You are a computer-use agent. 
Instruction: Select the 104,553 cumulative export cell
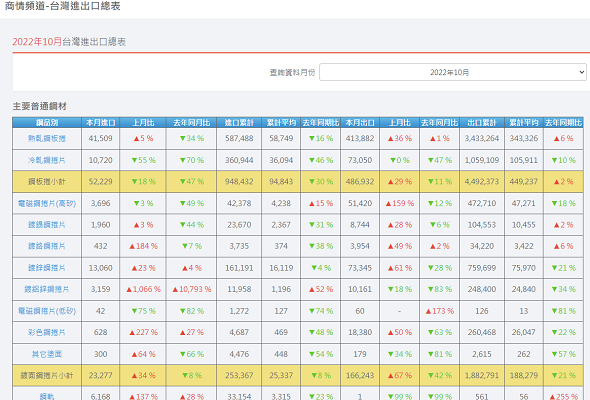482,225
